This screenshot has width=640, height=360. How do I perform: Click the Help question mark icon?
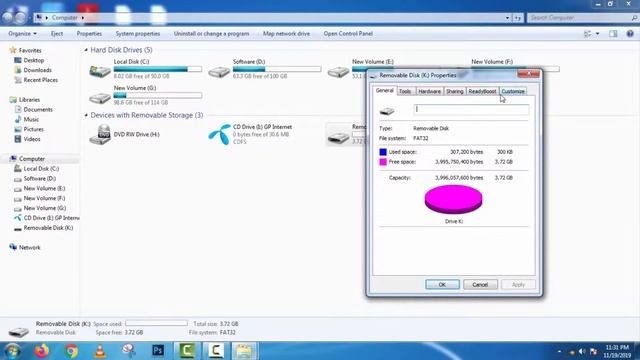pyautogui.click(x=630, y=33)
